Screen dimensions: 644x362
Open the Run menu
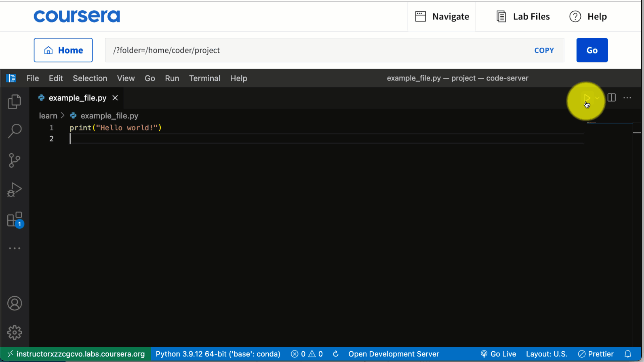pos(172,78)
